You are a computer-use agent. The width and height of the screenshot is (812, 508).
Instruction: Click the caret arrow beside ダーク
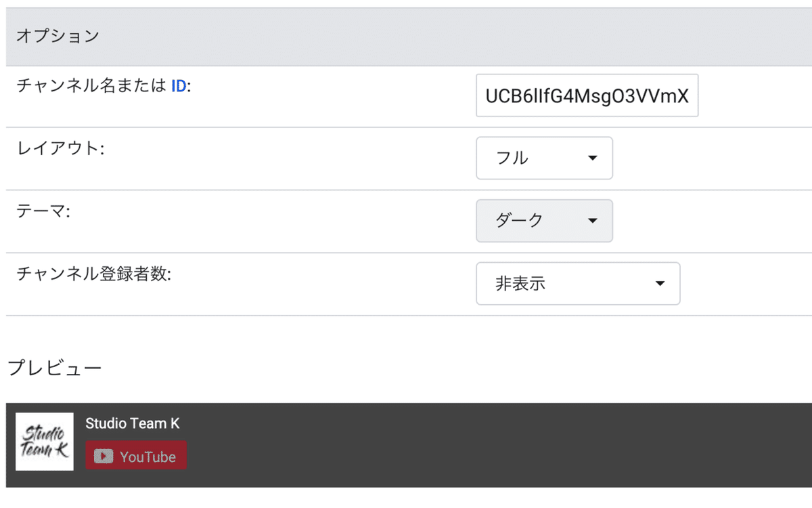click(593, 221)
